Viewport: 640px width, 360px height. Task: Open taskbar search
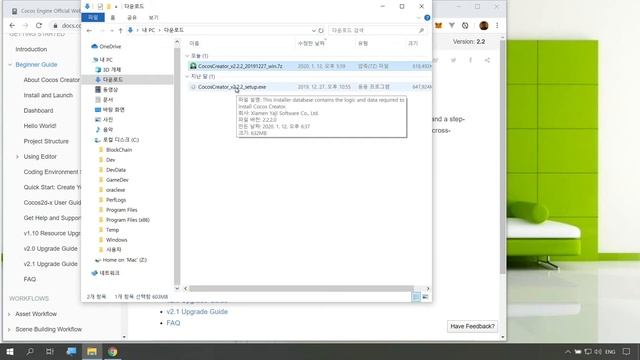point(30,351)
